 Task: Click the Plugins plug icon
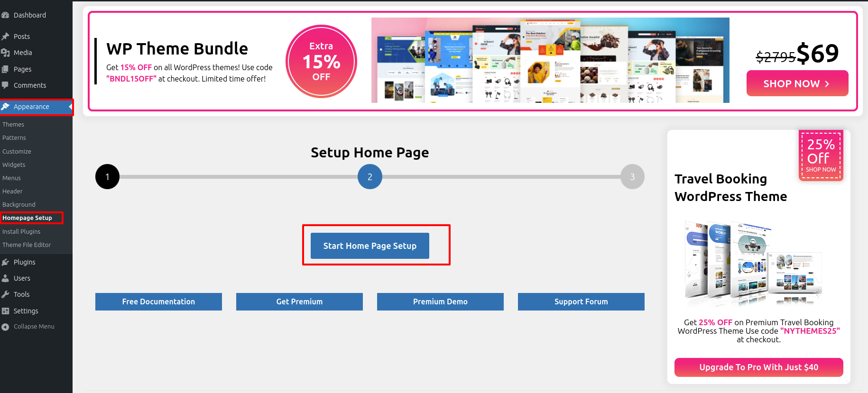tap(5, 262)
